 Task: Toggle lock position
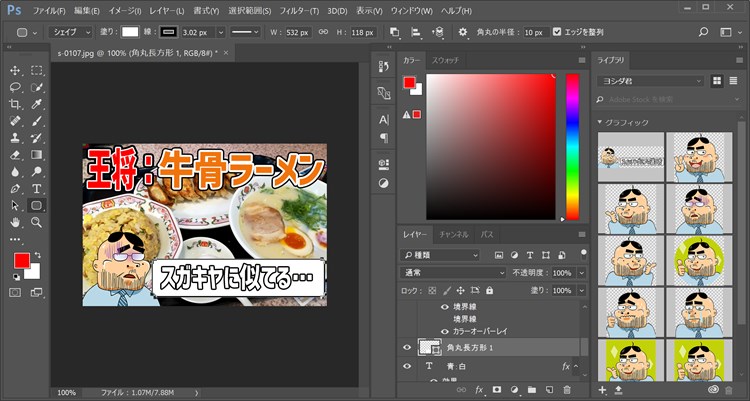pyautogui.click(x=460, y=290)
